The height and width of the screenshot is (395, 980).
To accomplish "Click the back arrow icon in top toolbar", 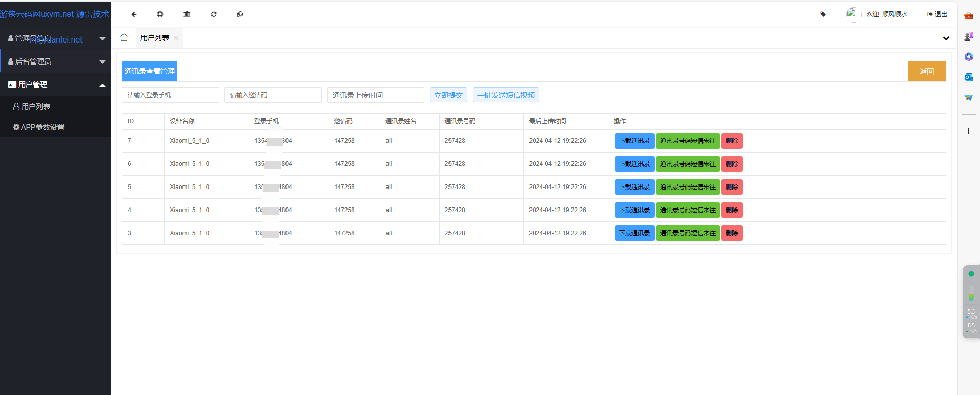I will click(134, 14).
